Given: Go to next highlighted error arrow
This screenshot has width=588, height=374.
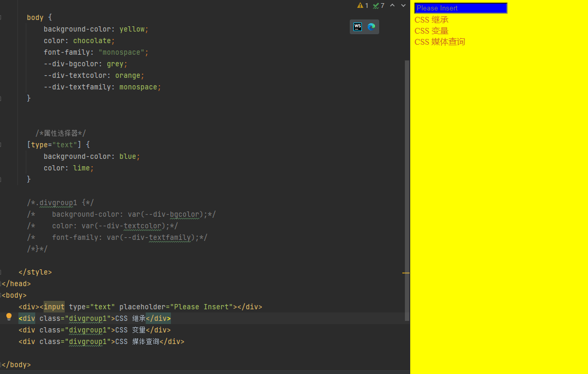Looking at the screenshot, I should 403,6.
